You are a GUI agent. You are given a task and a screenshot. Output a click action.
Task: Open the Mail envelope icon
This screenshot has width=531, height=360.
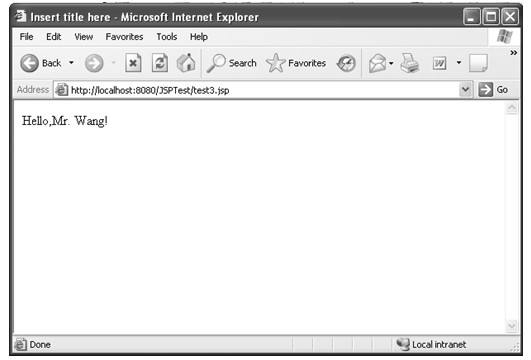click(377, 63)
